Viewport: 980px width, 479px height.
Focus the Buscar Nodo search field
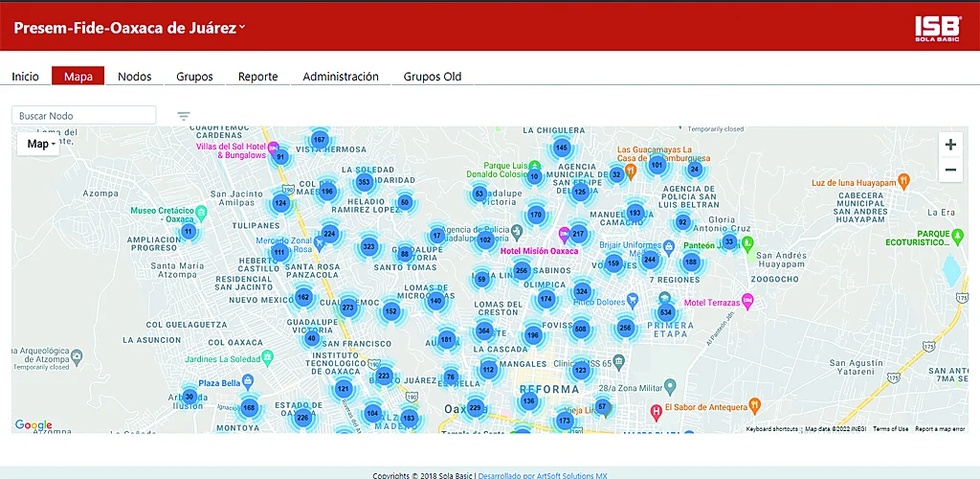click(x=83, y=116)
